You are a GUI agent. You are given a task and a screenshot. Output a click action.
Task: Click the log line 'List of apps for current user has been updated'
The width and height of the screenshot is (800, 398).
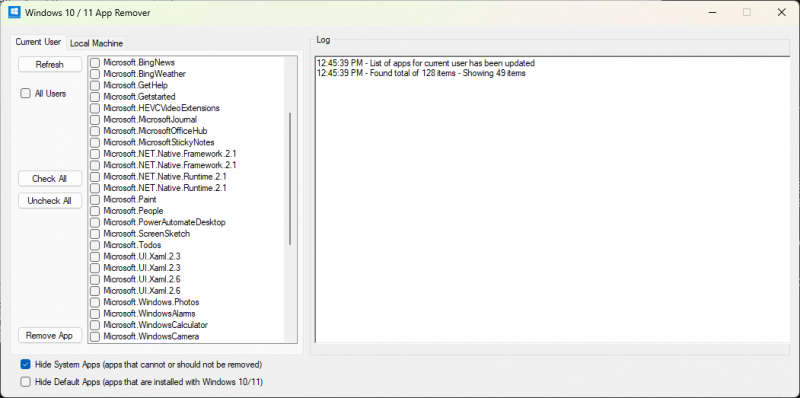(x=426, y=63)
